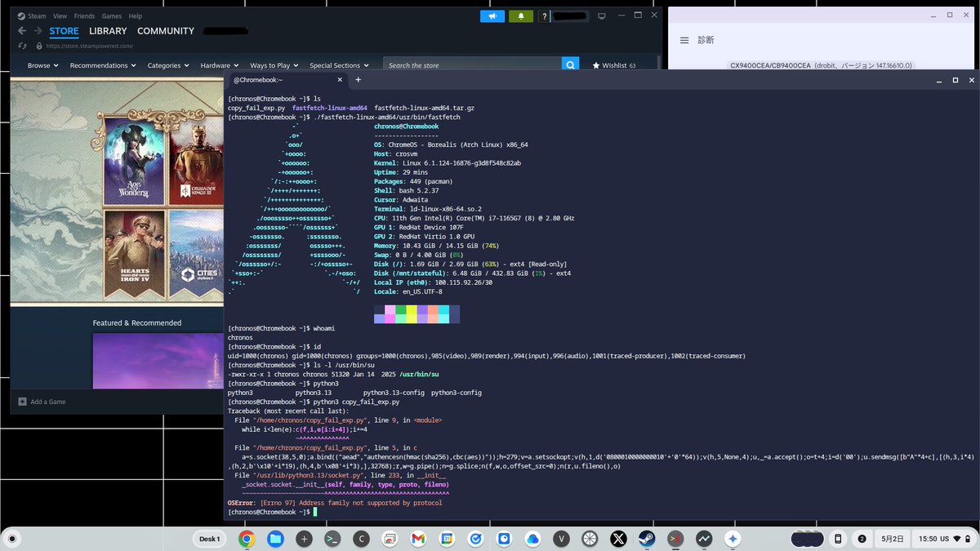Click Add a Game button in Steam

point(42,402)
